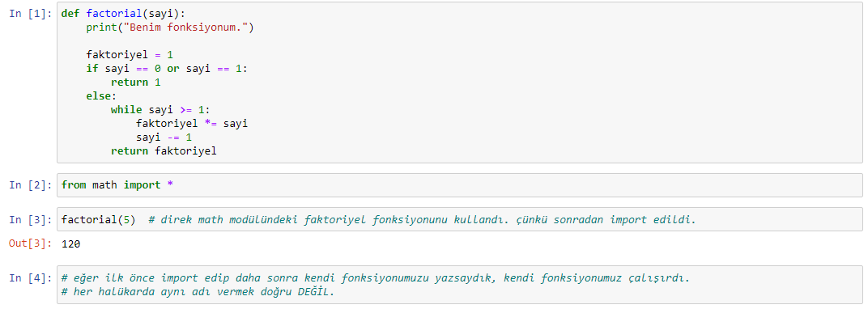Click the In [1] prompt label

point(31,13)
